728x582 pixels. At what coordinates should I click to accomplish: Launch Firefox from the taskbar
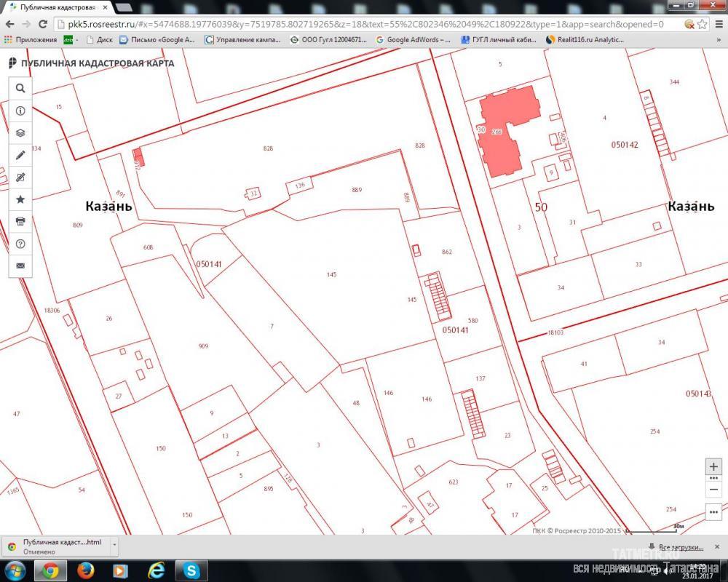pos(85,570)
